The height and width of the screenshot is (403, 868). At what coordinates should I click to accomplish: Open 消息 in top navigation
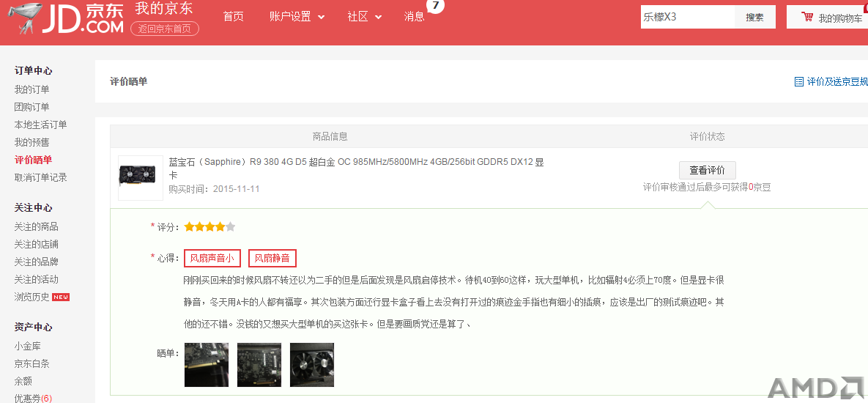(x=414, y=17)
